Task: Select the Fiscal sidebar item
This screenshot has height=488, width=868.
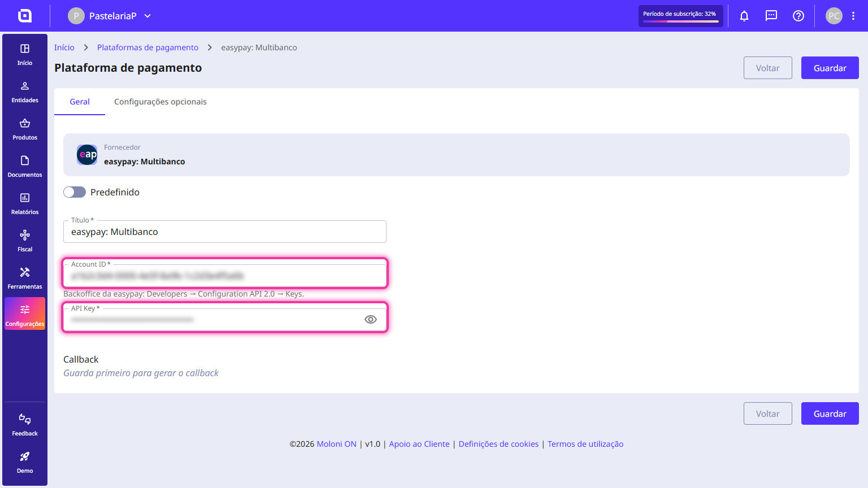Action: coord(25,241)
